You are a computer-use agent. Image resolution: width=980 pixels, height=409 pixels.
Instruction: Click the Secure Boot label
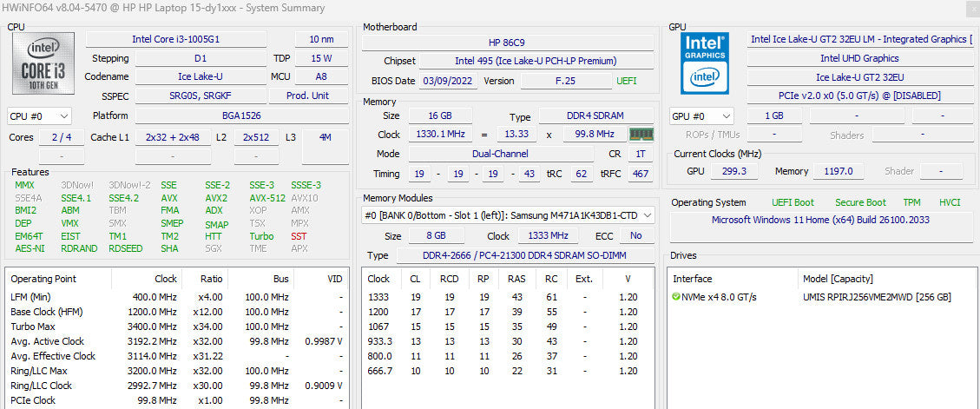[860, 202]
